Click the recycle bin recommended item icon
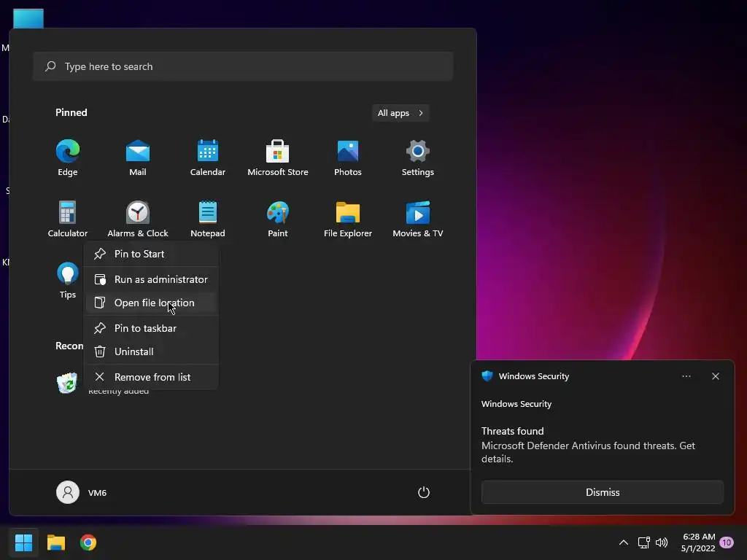The width and height of the screenshot is (747, 560). click(67, 383)
